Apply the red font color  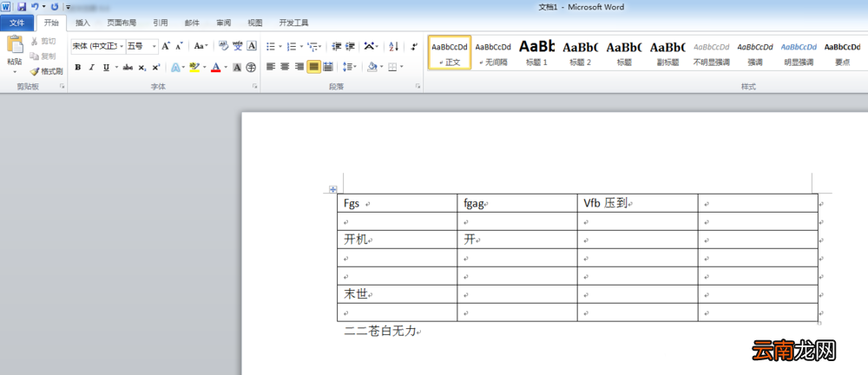[216, 68]
